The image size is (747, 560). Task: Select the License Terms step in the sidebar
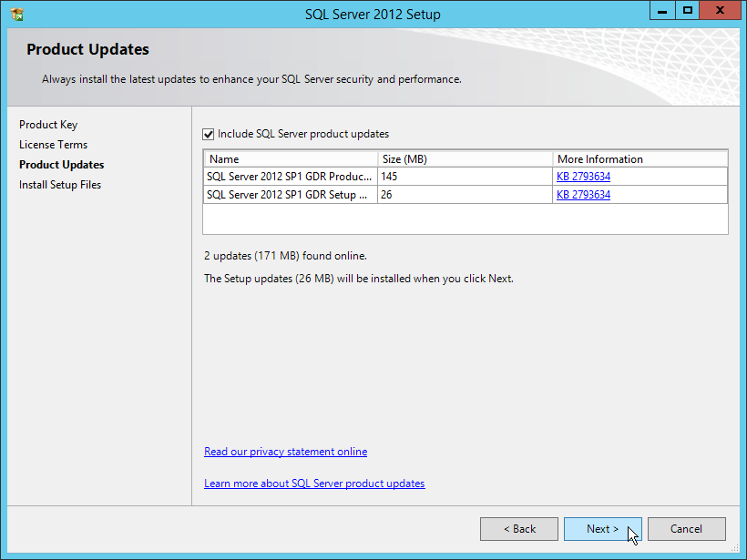[x=53, y=144]
